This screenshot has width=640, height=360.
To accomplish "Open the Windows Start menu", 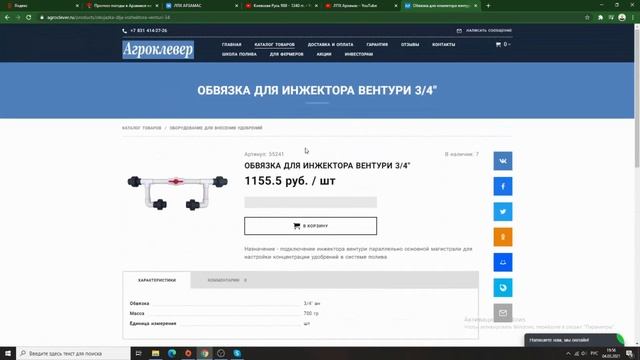I will point(8,353).
